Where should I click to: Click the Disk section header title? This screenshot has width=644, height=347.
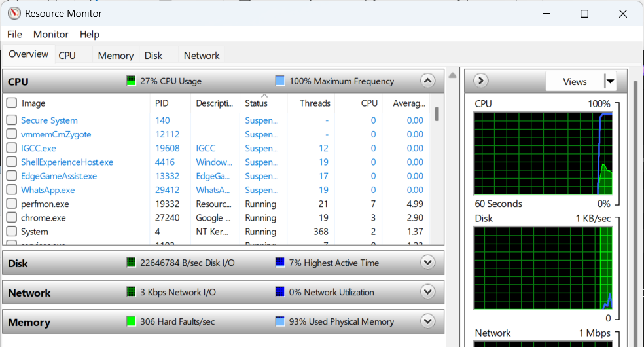[x=18, y=263]
